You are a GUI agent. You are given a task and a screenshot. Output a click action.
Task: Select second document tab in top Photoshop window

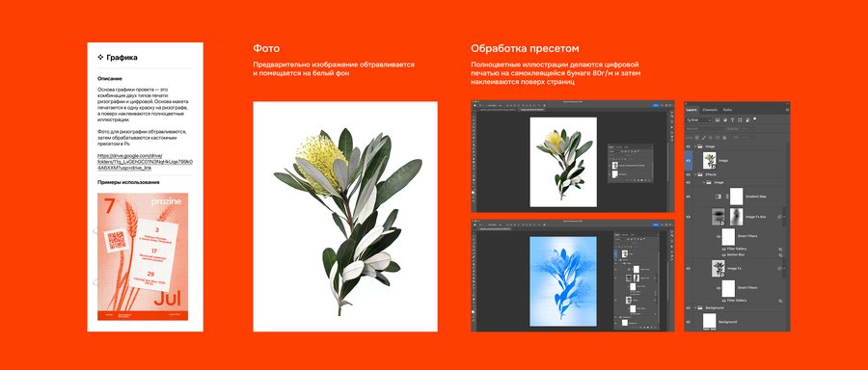(531, 110)
